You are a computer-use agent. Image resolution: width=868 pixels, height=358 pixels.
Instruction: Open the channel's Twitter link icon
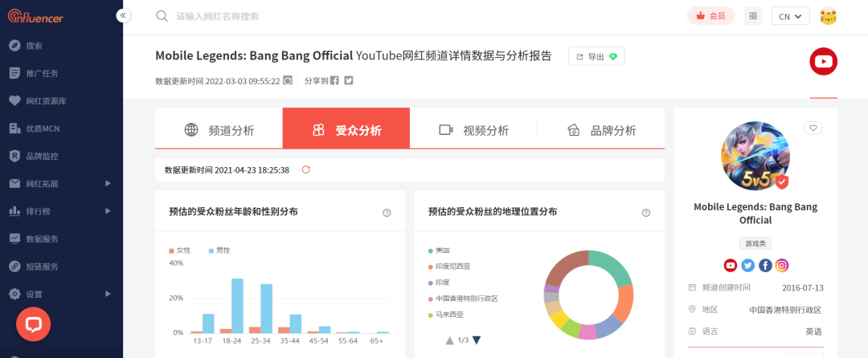[747, 265]
